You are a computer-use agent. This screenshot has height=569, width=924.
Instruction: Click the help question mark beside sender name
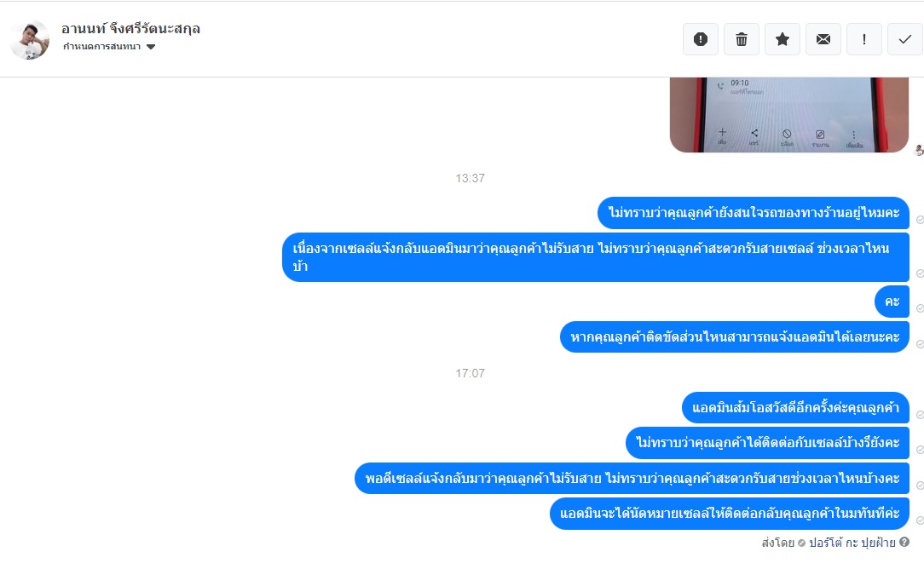(x=904, y=541)
